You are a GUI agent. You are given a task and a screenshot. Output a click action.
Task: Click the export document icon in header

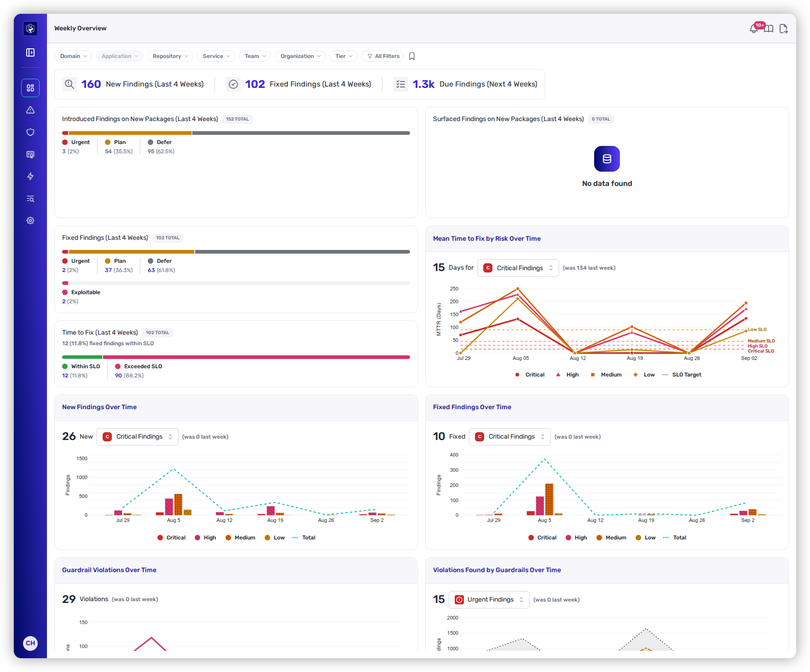pos(783,29)
